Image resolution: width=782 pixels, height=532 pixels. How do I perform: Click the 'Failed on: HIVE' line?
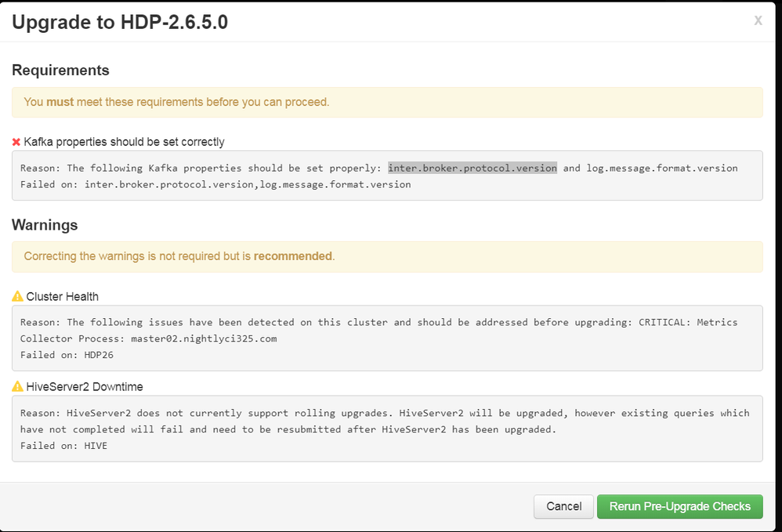[x=63, y=445]
